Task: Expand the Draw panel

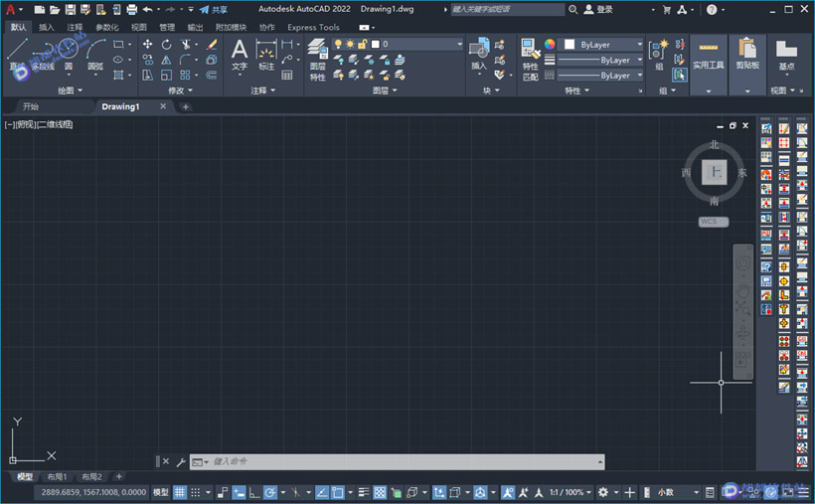Action: (x=70, y=90)
